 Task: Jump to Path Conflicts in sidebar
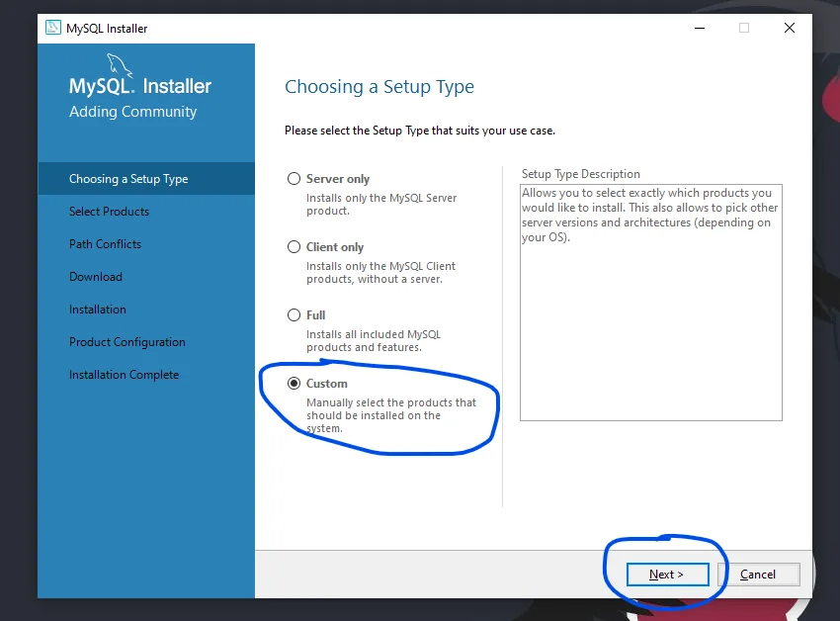point(105,244)
